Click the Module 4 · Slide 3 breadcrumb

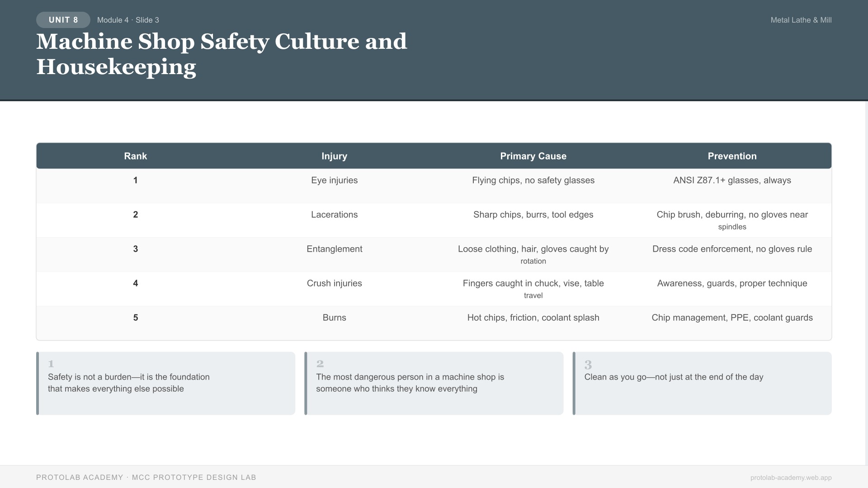point(128,20)
